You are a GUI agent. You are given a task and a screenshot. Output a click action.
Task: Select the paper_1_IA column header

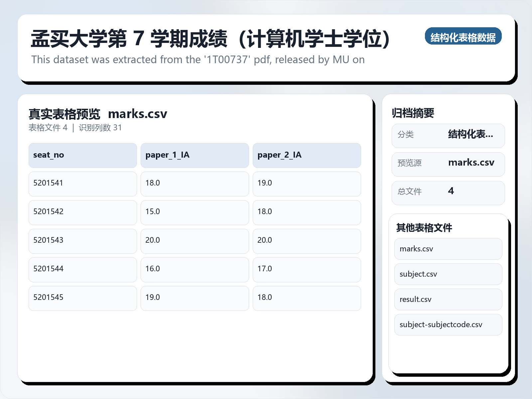(195, 155)
